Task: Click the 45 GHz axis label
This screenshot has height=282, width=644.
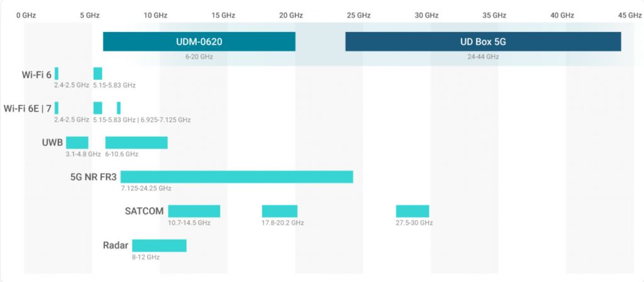Action: [630, 14]
